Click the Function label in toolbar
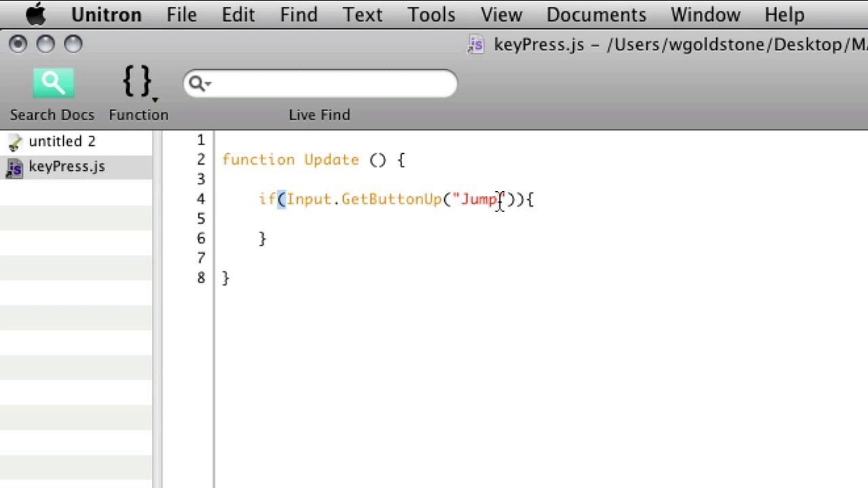Image resolution: width=868 pixels, height=488 pixels. point(138,115)
